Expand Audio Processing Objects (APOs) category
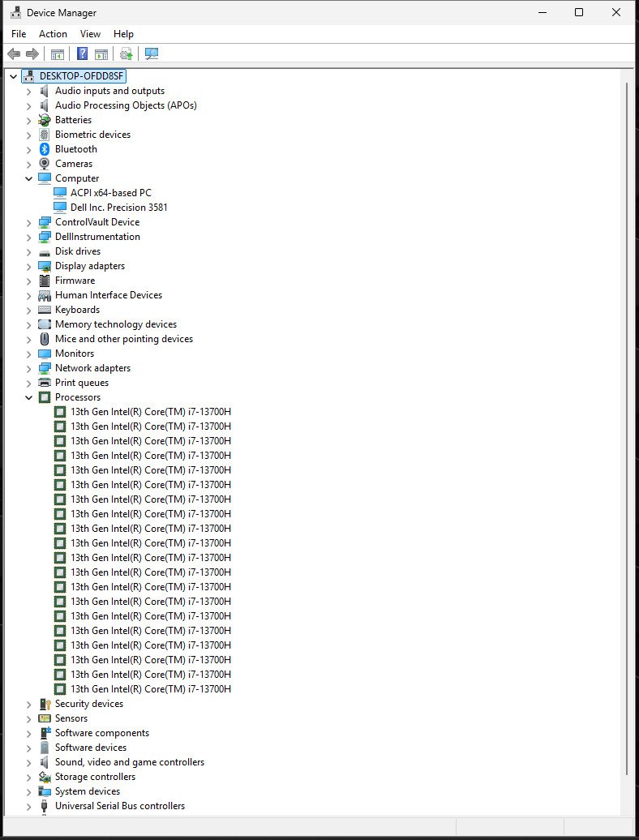This screenshot has height=840, width=639. tap(29, 105)
